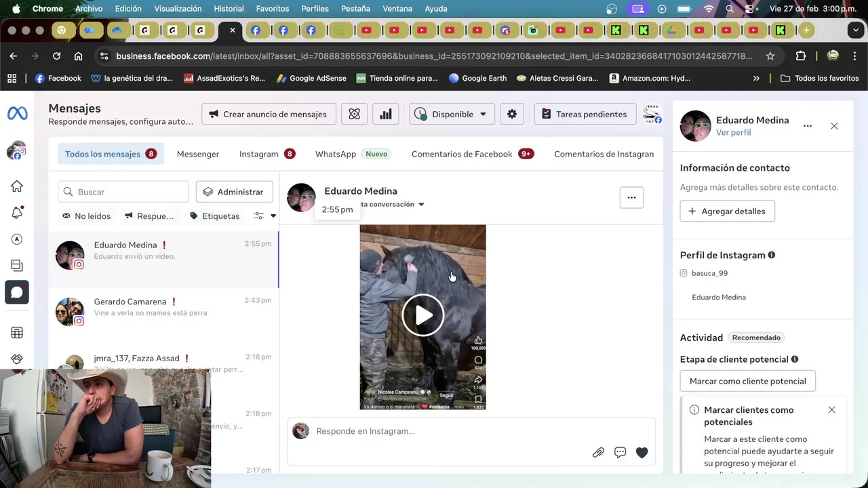Open Comentarios de Instagram tab
The image size is (868, 488).
(x=604, y=154)
